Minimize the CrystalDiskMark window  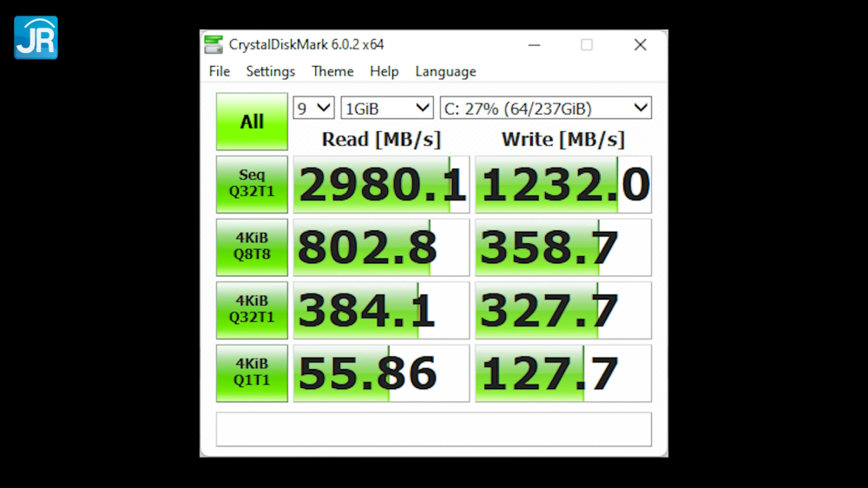click(534, 45)
